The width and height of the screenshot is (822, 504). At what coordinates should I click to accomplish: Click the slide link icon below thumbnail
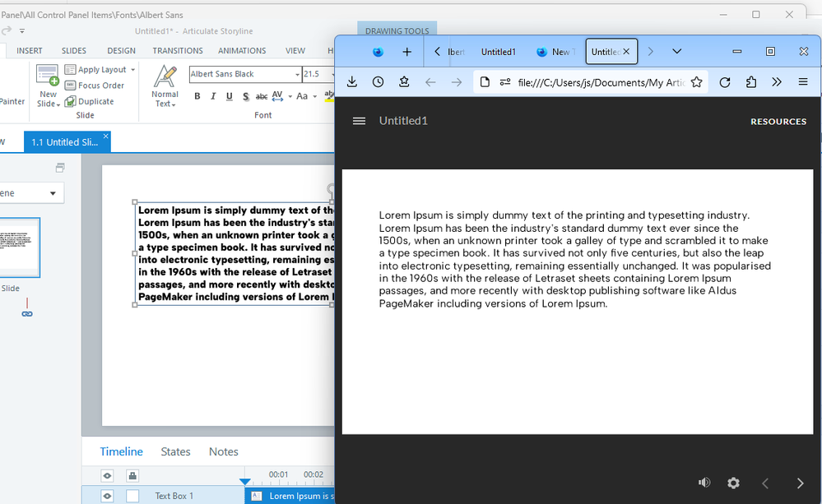pyautogui.click(x=26, y=314)
